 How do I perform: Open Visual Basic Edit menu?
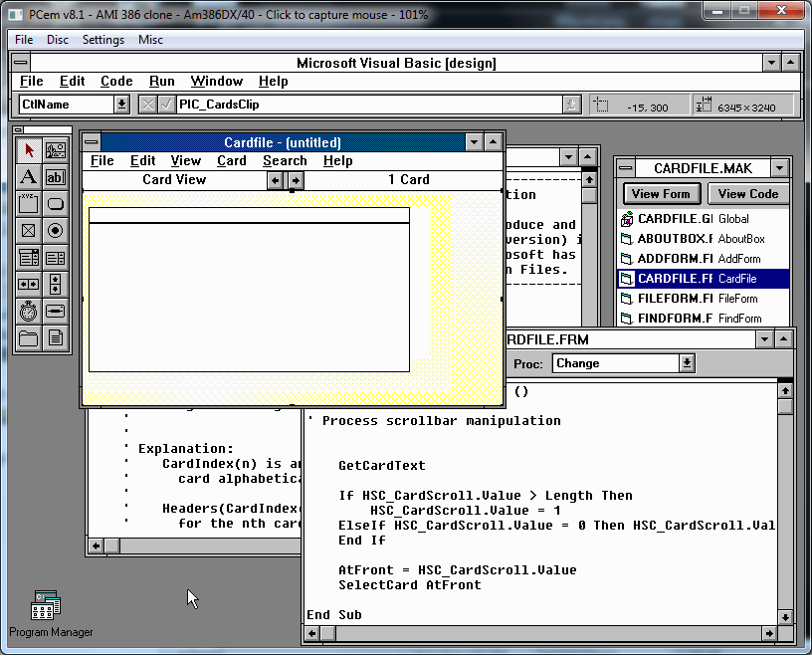(72, 82)
